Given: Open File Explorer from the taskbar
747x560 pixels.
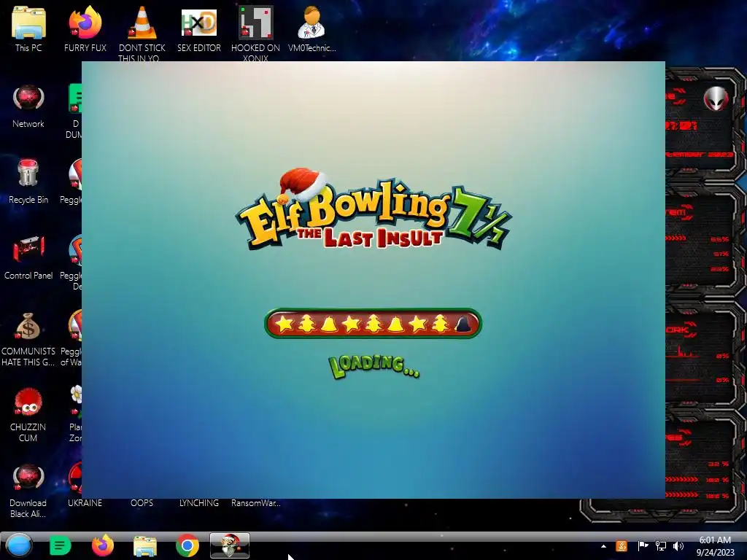Looking at the screenshot, I should pos(145,546).
